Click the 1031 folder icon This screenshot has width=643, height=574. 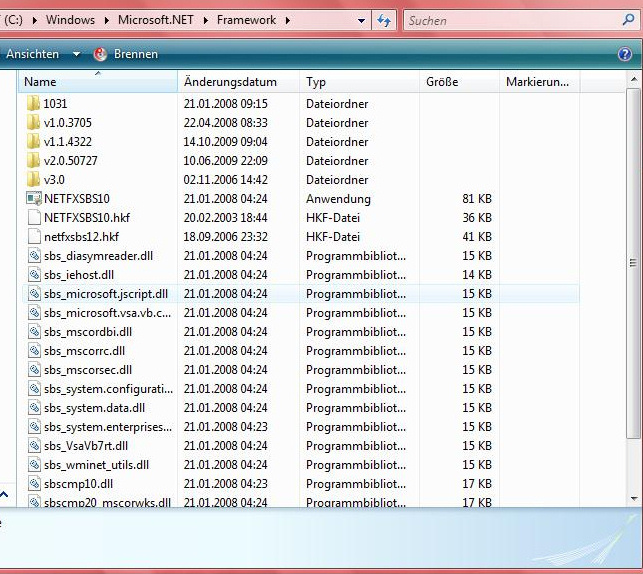click(x=34, y=103)
